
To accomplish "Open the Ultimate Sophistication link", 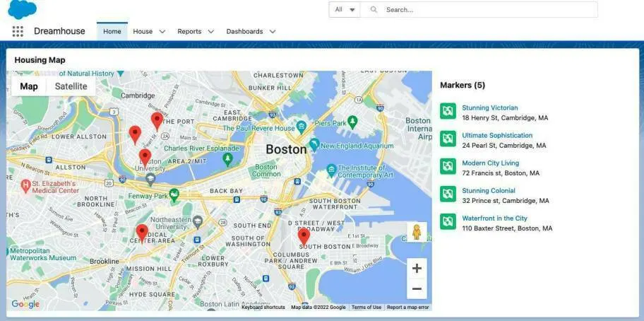I will (497, 135).
